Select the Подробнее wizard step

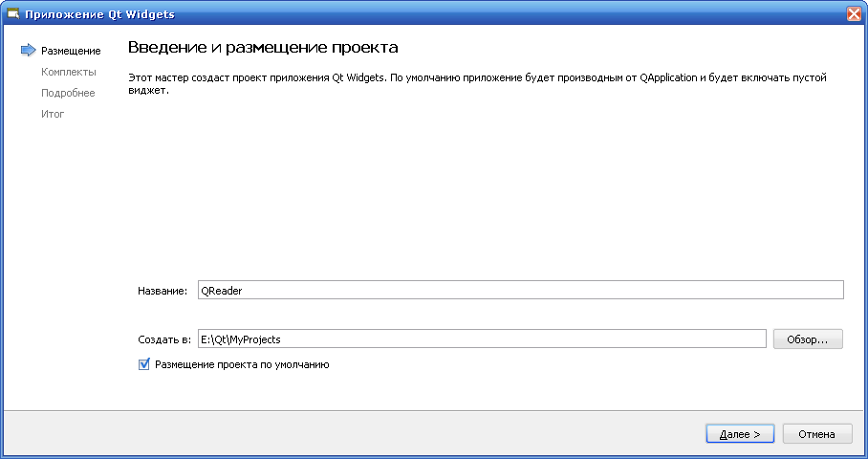(x=68, y=93)
